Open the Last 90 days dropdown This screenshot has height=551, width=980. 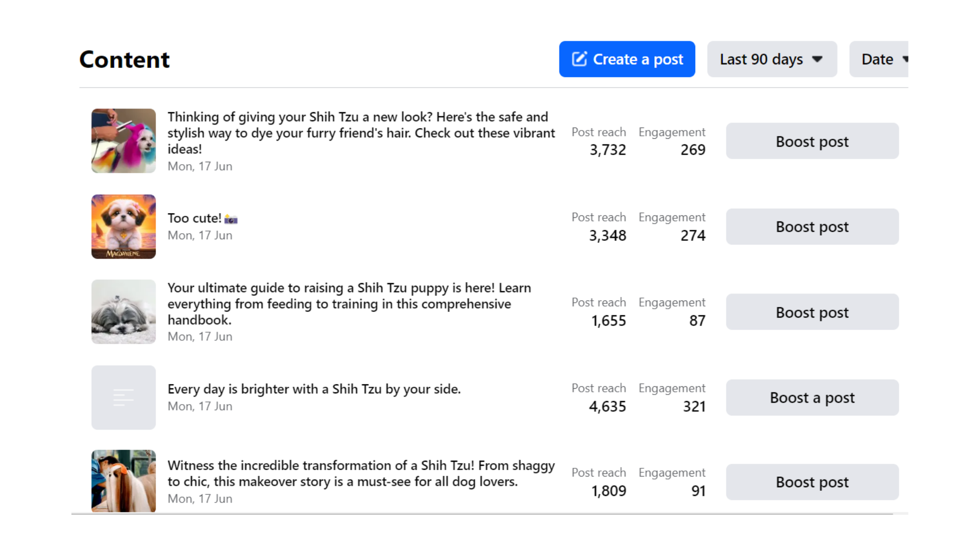[x=771, y=59]
